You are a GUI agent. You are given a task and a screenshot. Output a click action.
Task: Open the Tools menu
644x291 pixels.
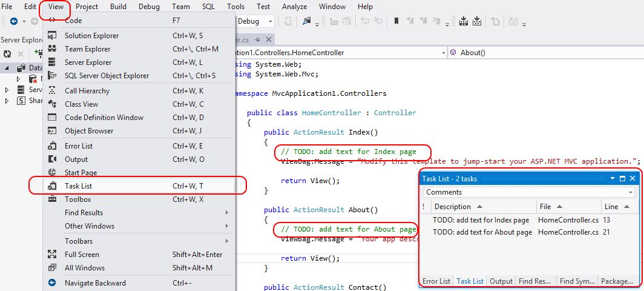pyautogui.click(x=235, y=7)
